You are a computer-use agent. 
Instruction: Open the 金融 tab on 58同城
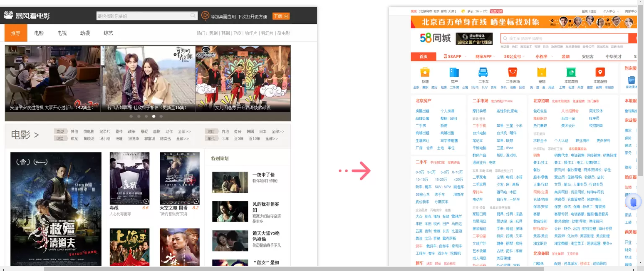[x=566, y=56]
